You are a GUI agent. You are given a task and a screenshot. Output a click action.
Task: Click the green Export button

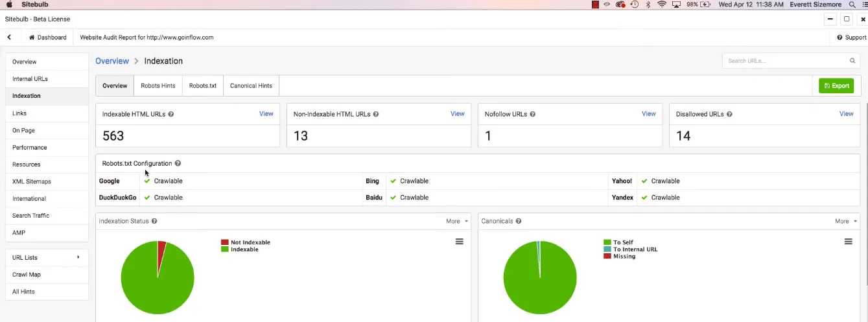pos(836,86)
